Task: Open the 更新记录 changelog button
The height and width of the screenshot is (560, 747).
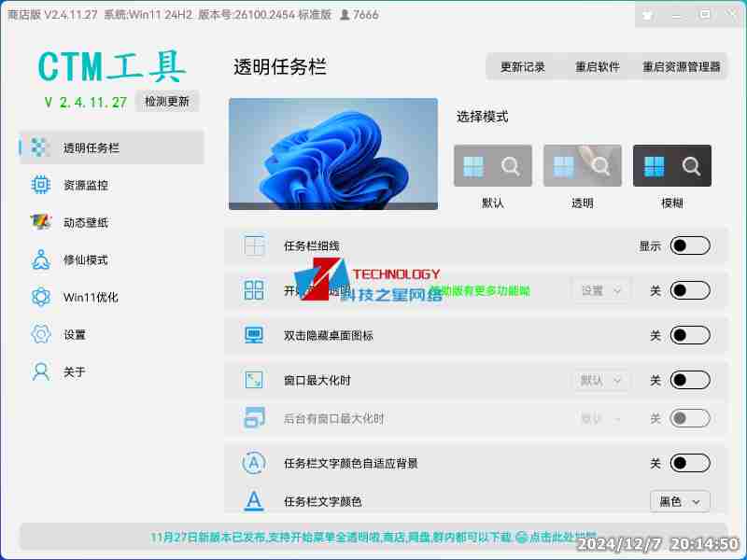Action: pos(523,67)
